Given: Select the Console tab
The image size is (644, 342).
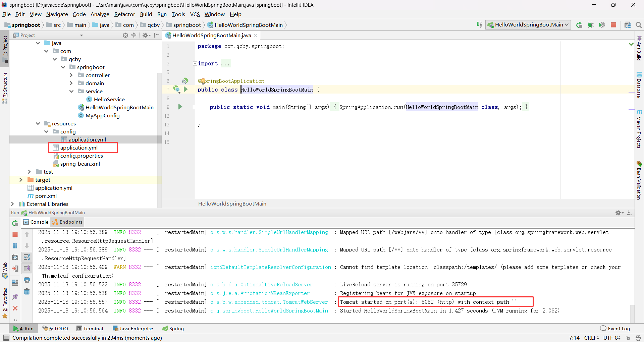Looking at the screenshot, I should [x=36, y=222].
